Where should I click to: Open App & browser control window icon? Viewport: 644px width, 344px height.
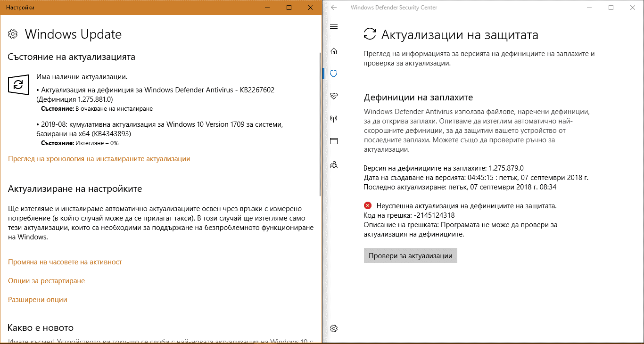(x=334, y=141)
